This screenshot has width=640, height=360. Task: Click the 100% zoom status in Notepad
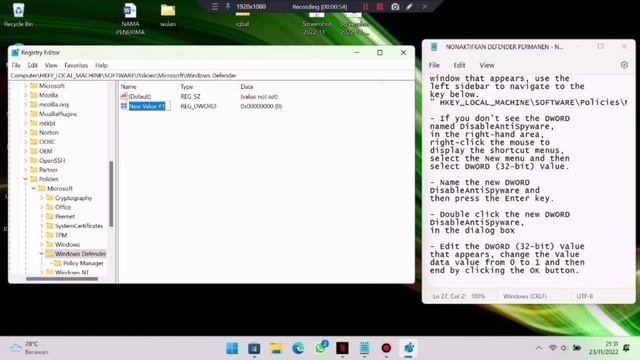point(478,296)
